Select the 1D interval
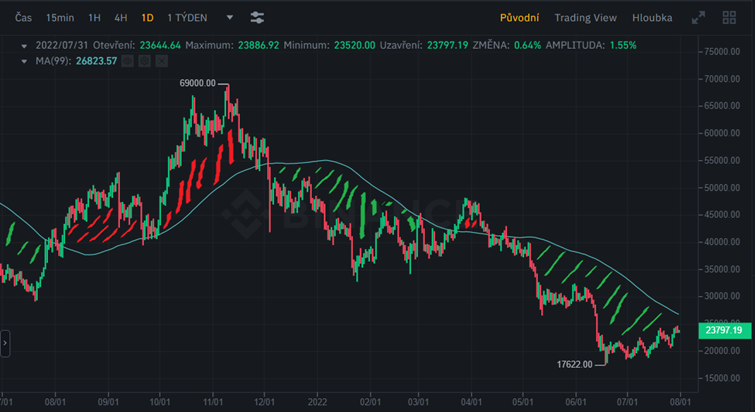Viewport: 755px width, 413px height. coord(147,18)
